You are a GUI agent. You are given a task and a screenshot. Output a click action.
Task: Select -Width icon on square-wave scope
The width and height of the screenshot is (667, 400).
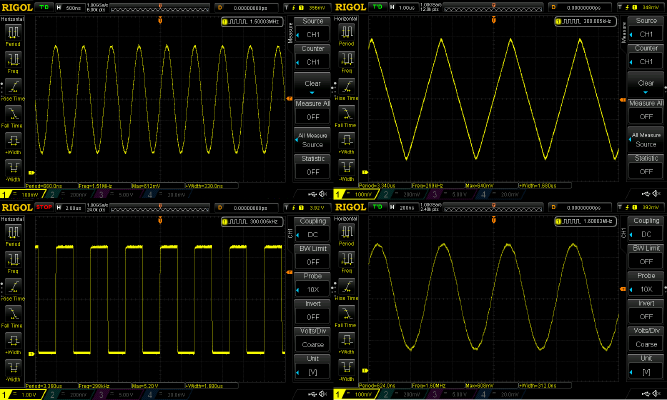[x=13, y=367]
